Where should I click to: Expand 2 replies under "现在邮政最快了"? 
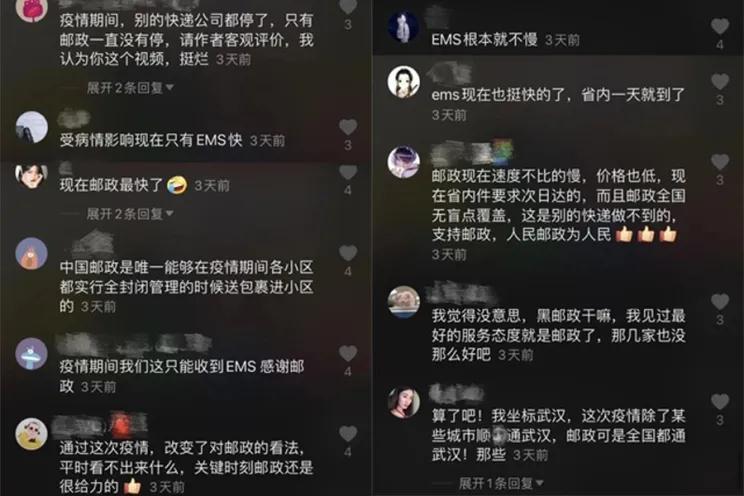tap(130, 214)
